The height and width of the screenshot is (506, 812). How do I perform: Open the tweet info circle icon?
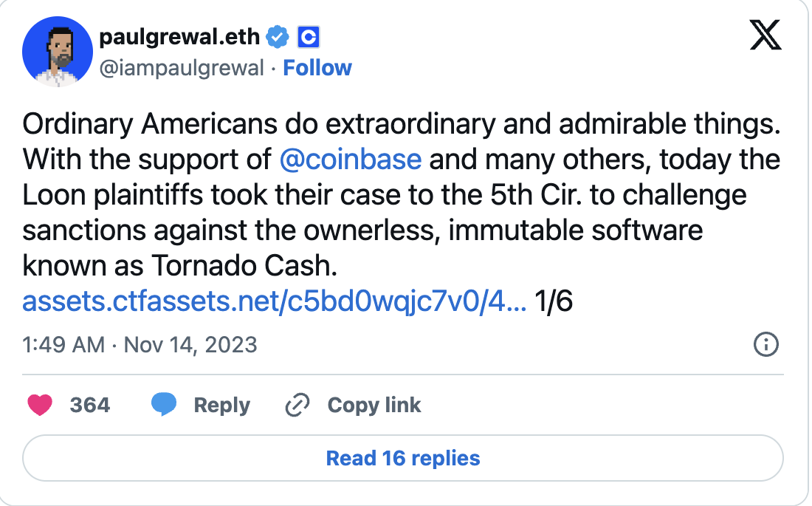[765, 344]
